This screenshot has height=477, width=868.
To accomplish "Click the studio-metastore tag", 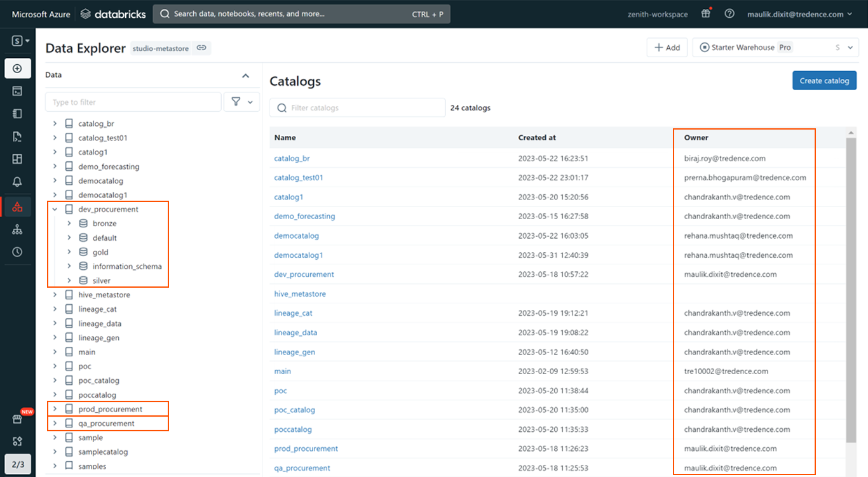I will 161,48.
